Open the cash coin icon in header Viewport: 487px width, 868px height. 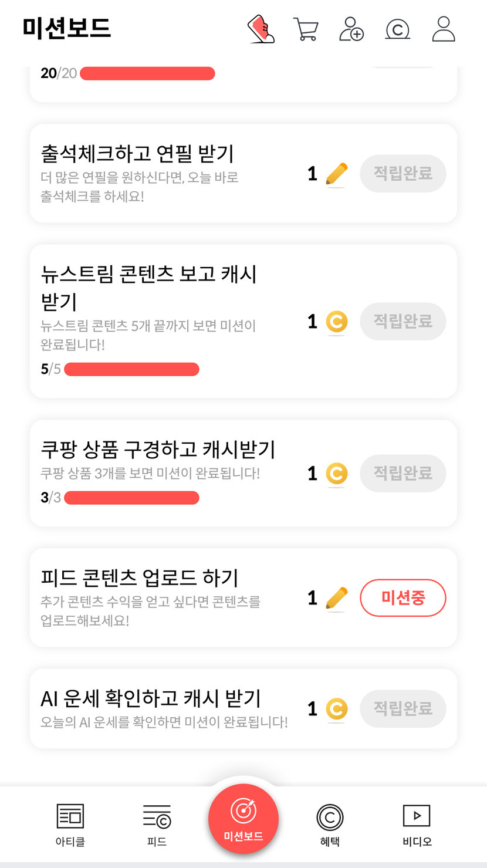click(x=397, y=29)
